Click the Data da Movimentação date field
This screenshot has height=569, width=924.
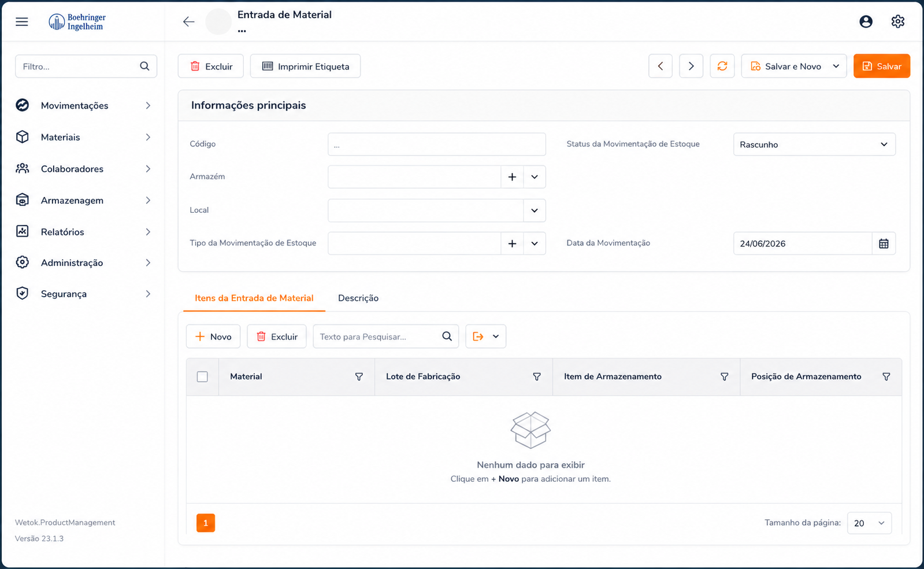tap(803, 243)
